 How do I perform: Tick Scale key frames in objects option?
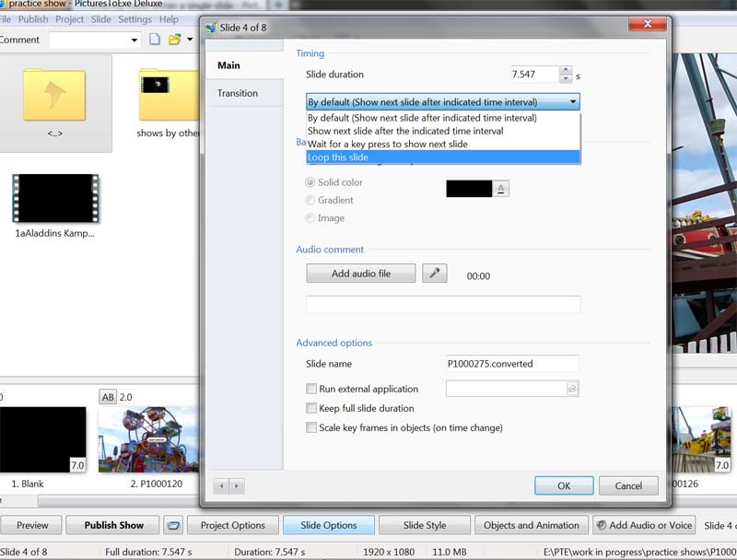311,427
